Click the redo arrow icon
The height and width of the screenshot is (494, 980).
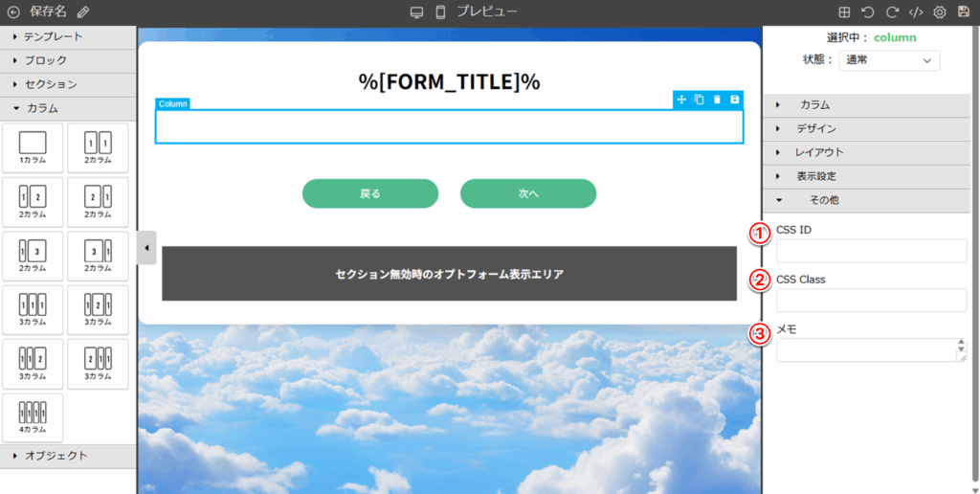[x=892, y=12]
